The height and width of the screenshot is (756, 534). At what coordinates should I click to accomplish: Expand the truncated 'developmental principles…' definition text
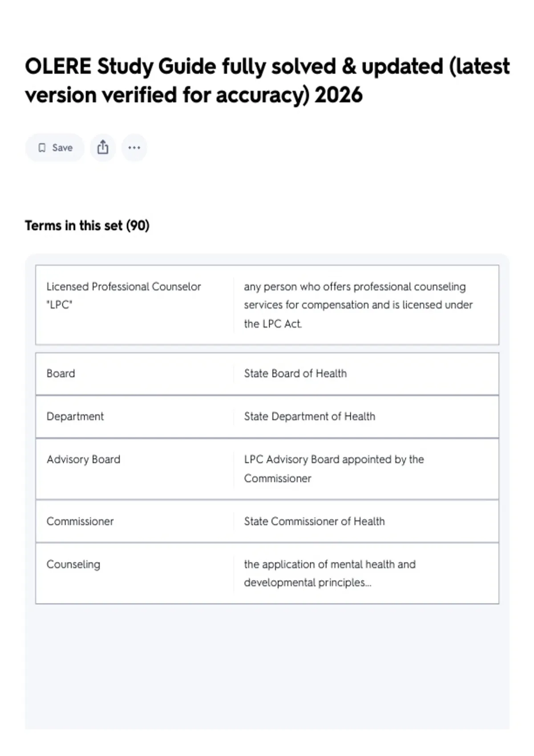307,583
